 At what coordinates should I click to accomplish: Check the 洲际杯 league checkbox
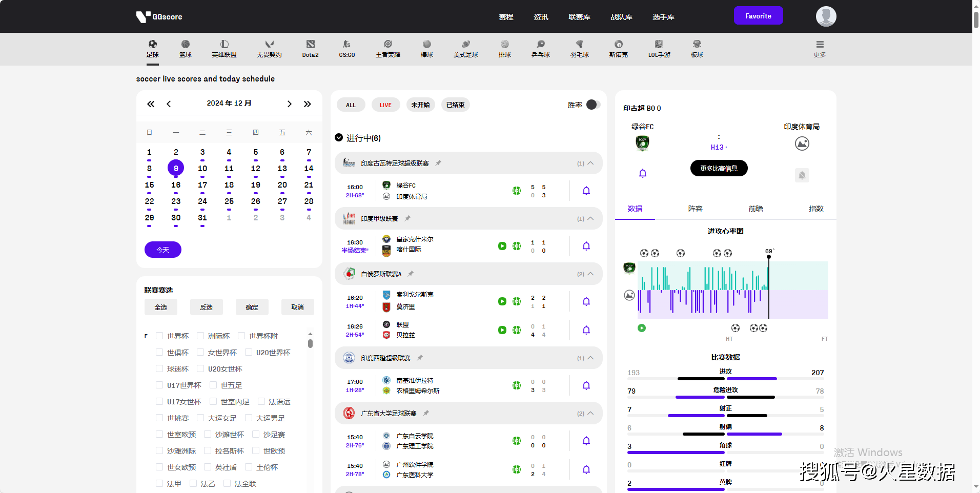point(200,336)
